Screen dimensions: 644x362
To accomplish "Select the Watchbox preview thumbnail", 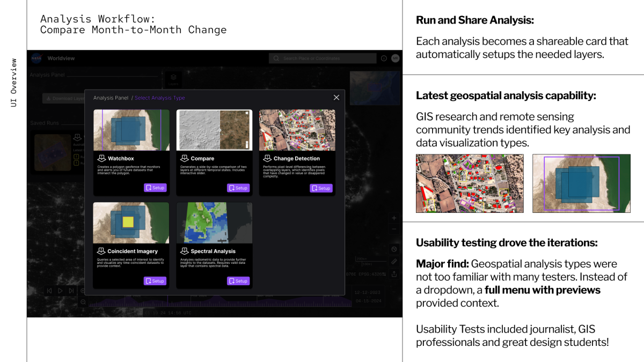I will point(131,130).
